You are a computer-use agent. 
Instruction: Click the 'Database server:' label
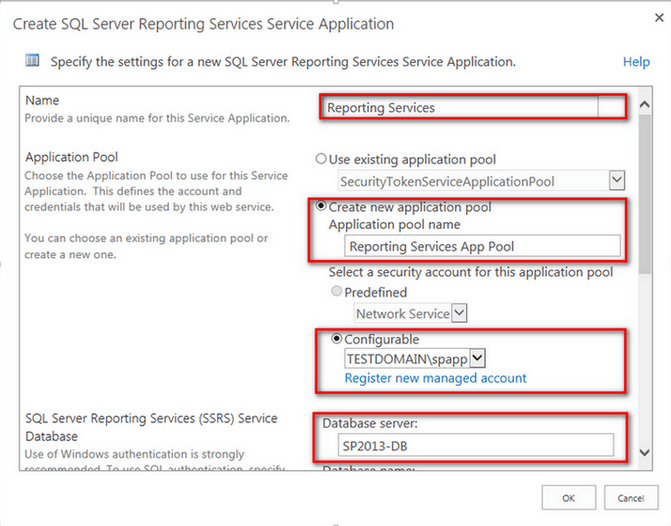[x=370, y=423]
